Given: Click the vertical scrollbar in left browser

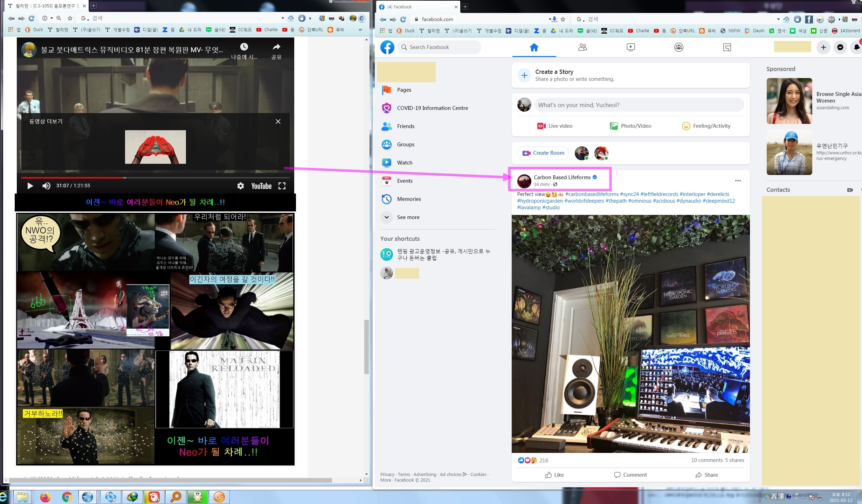Looking at the screenshot, I should [366, 347].
